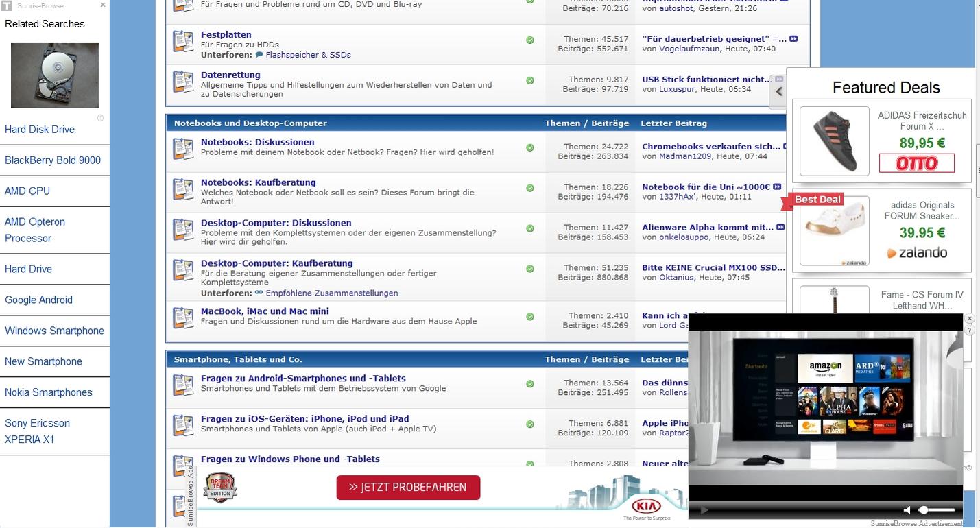Click the forum icon beside Fragen zu Android-Smartphones

click(183, 385)
